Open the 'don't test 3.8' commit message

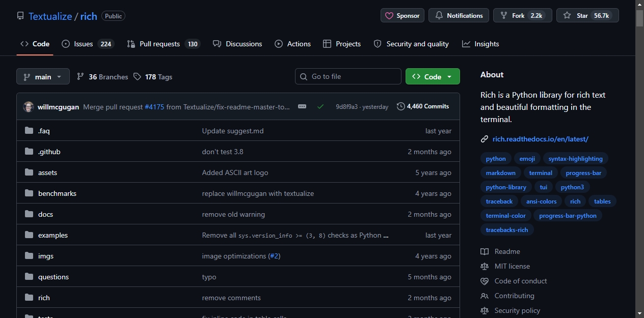point(223,152)
